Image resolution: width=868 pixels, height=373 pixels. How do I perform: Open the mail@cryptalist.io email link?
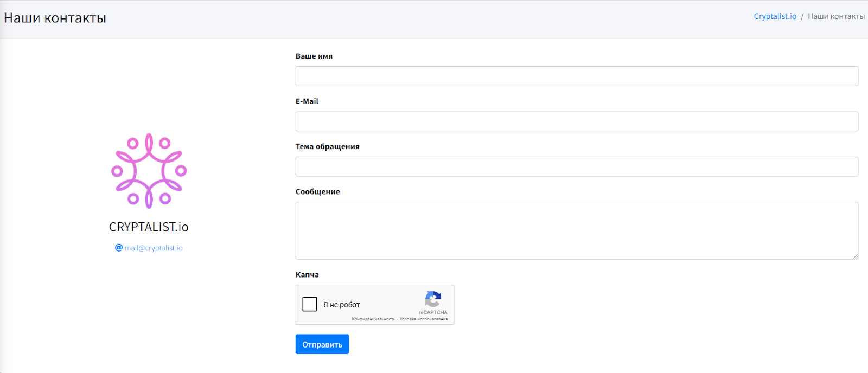coord(154,248)
